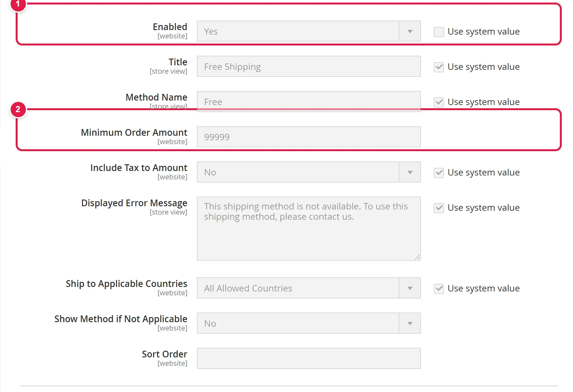Click the Method Name field label
The height and width of the screenshot is (392, 573).
(x=157, y=97)
